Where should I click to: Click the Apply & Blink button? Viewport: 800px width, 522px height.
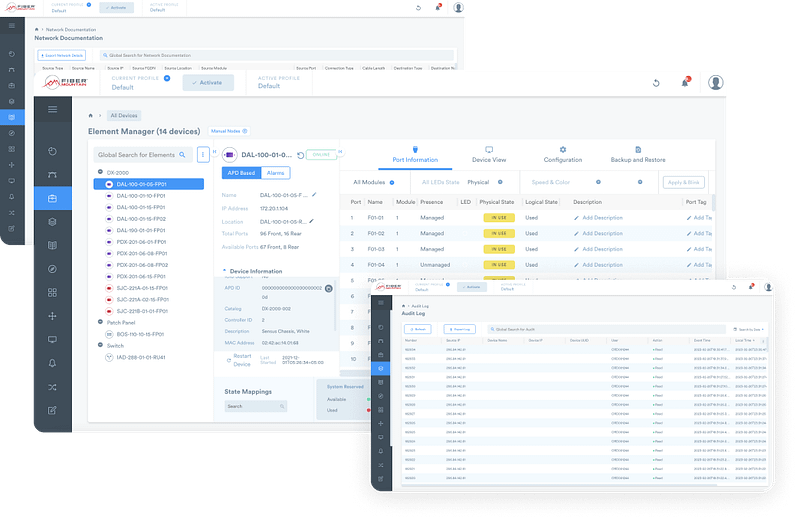click(684, 183)
